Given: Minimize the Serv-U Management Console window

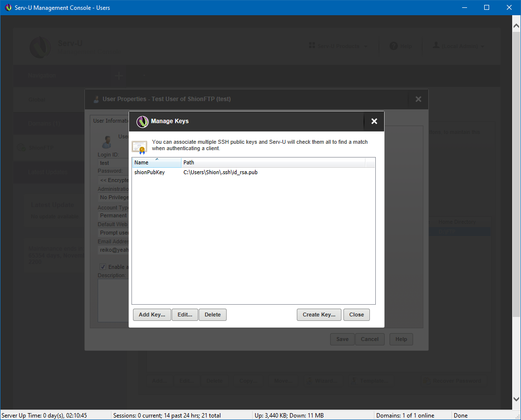Looking at the screenshot, I should [465, 7].
